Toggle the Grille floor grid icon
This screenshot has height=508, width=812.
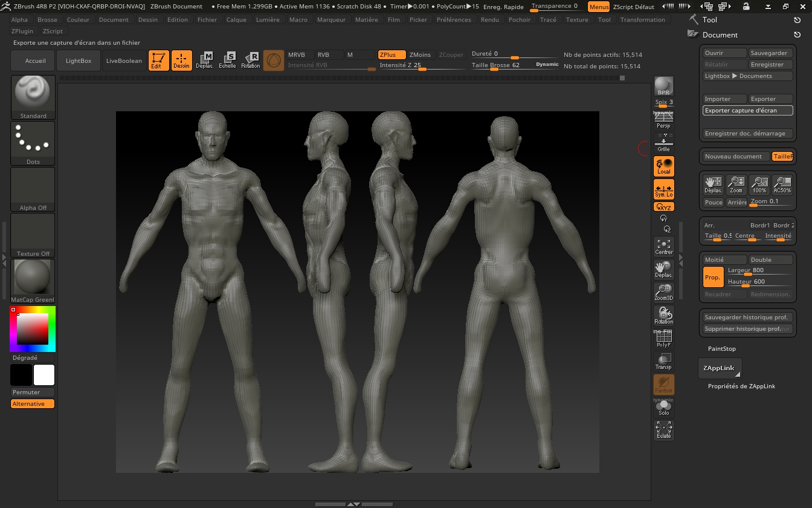coord(663,143)
